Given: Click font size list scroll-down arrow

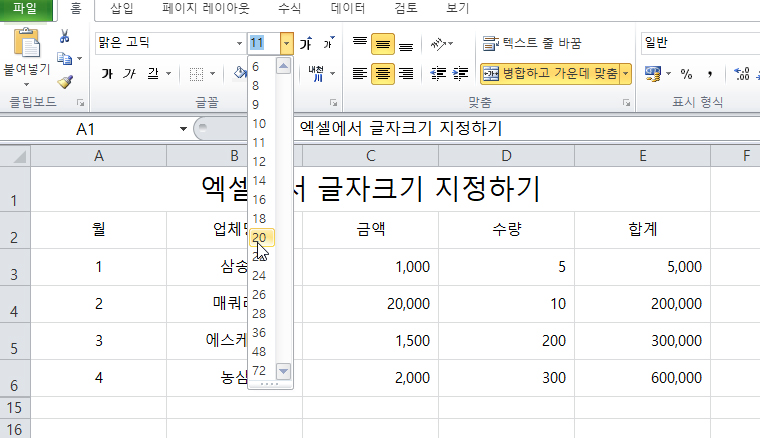Looking at the screenshot, I should 284,372.
